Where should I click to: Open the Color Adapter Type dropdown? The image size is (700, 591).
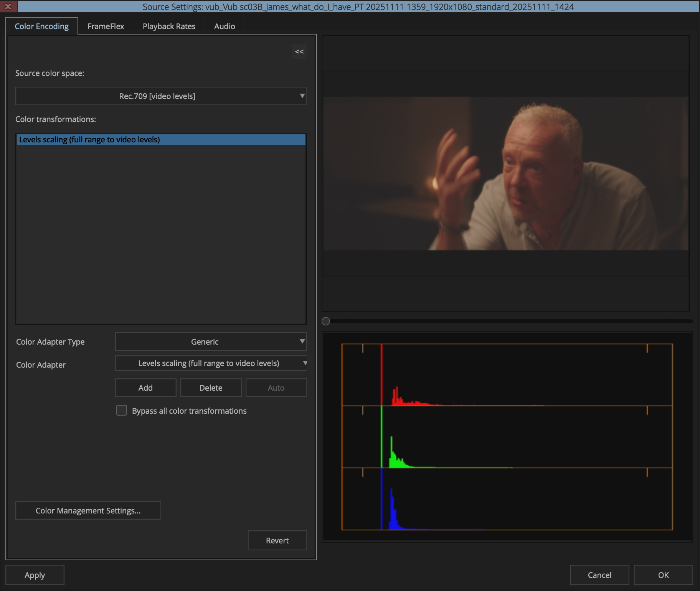tap(211, 342)
